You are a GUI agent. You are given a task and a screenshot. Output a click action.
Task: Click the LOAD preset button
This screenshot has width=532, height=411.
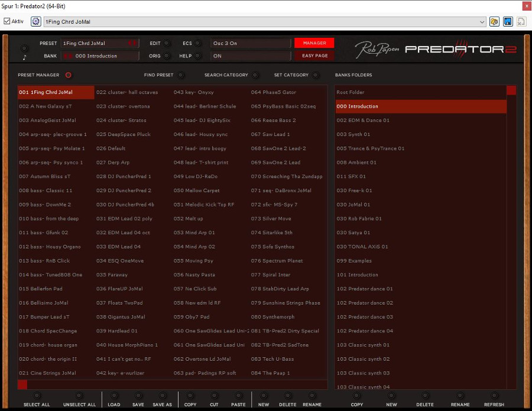114,396
